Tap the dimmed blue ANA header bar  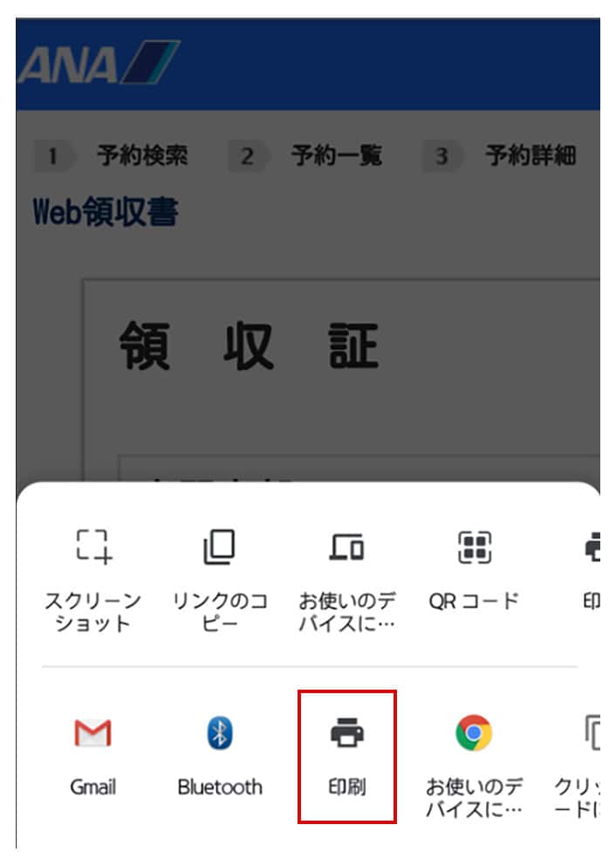click(308, 64)
